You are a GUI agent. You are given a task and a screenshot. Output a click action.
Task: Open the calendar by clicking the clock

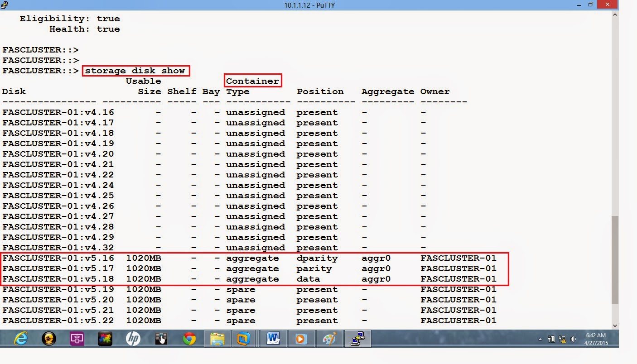pos(597,339)
